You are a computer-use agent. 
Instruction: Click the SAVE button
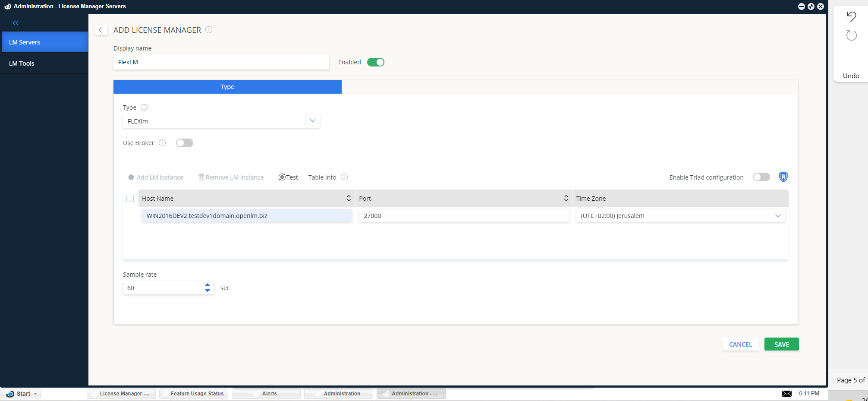781,344
